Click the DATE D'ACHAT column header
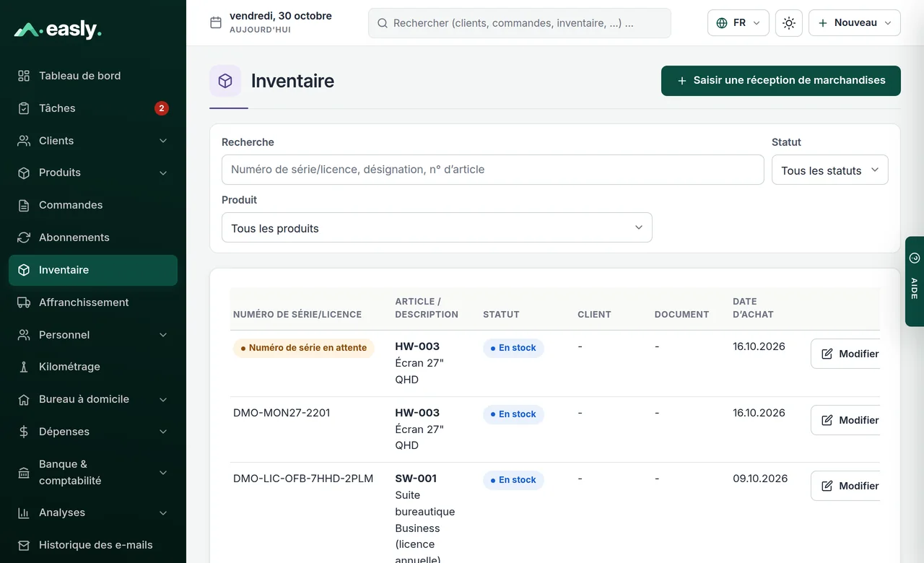924x563 pixels. [753, 308]
